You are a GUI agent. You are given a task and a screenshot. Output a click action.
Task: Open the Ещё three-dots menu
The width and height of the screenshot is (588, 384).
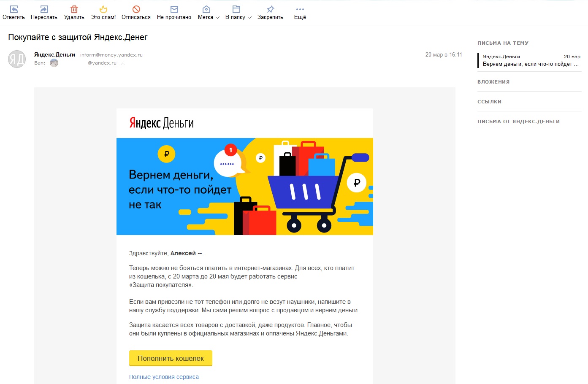(300, 9)
